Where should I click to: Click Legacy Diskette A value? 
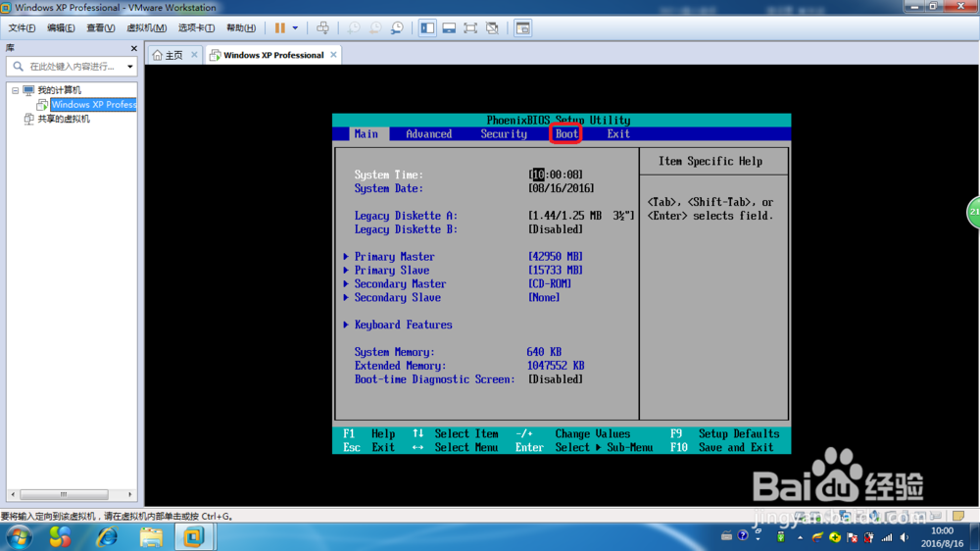[581, 216]
